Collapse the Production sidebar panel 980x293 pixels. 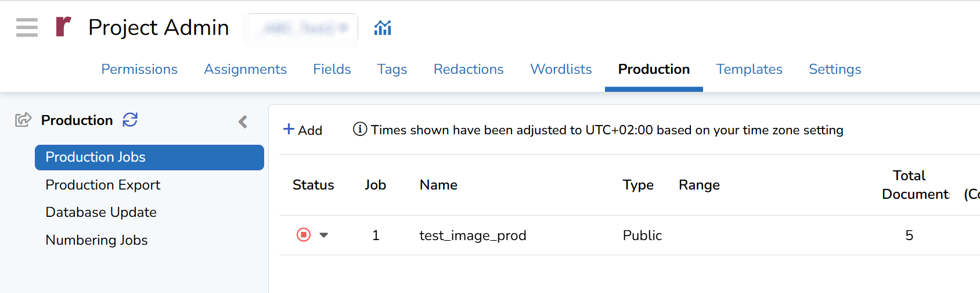pyautogui.click(x=243, y=122)
